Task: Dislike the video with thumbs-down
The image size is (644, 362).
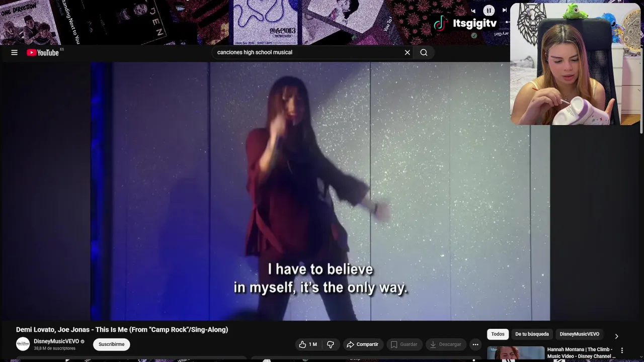Action: click(331, 344)
